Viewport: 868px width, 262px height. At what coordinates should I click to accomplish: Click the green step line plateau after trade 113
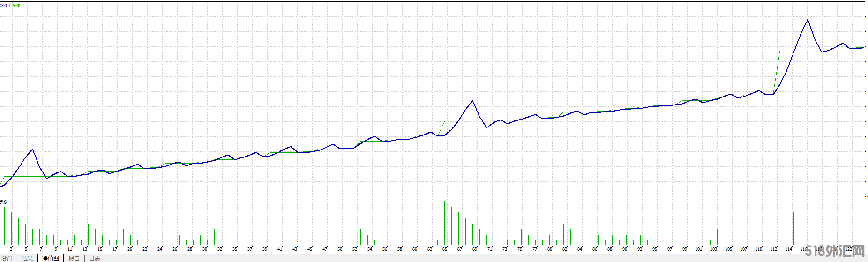(x=797, y=49)
